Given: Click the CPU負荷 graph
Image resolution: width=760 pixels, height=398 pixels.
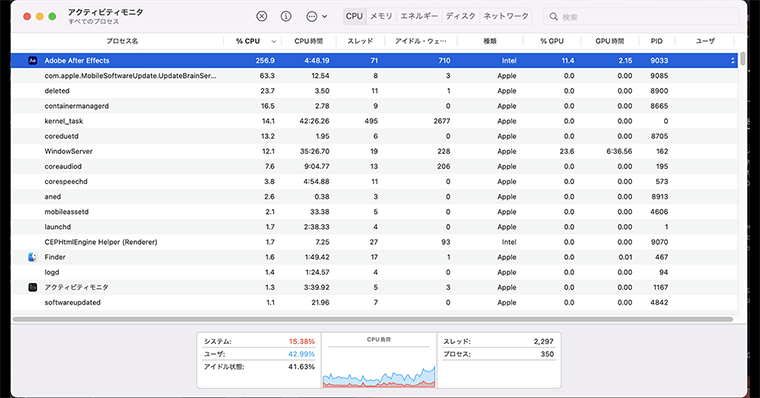Looking at the screenshot, I should click(379, 360).
